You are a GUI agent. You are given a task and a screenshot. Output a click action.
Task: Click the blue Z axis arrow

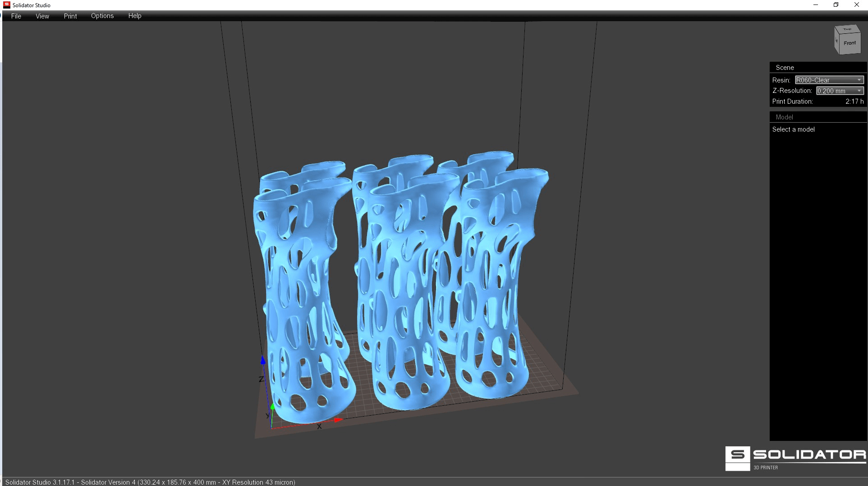263,360
